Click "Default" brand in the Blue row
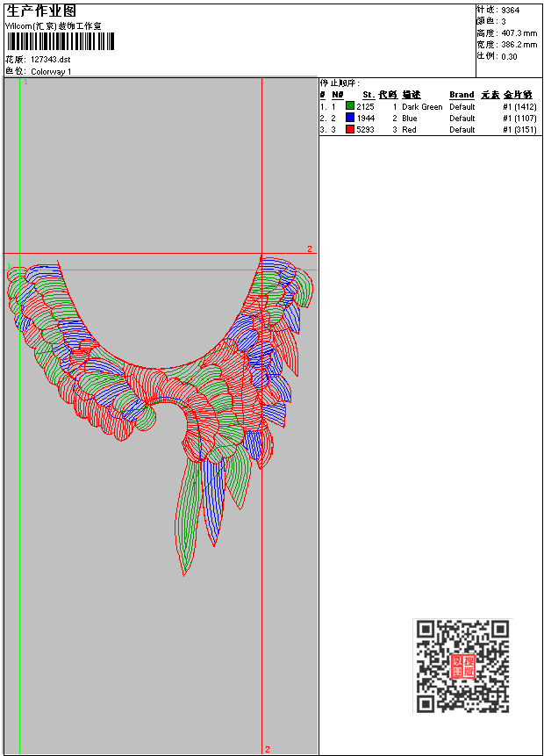 (x=462, y=119)
